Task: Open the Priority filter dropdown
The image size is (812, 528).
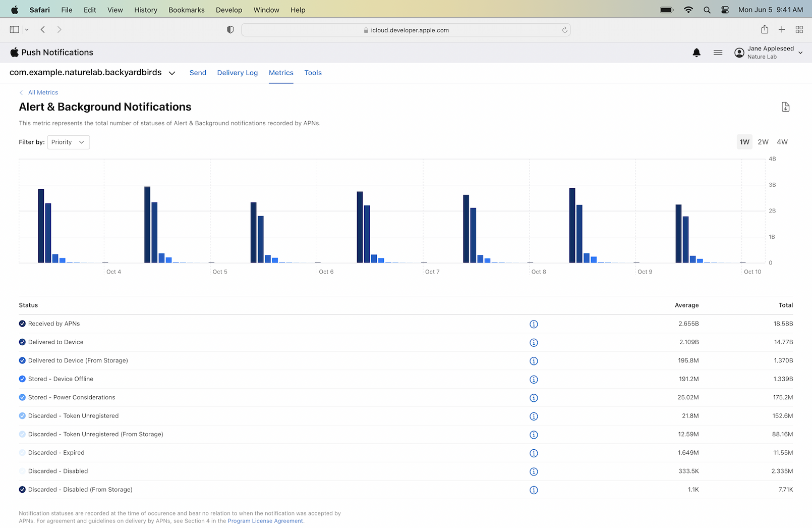Action: (x=68, y=142)
